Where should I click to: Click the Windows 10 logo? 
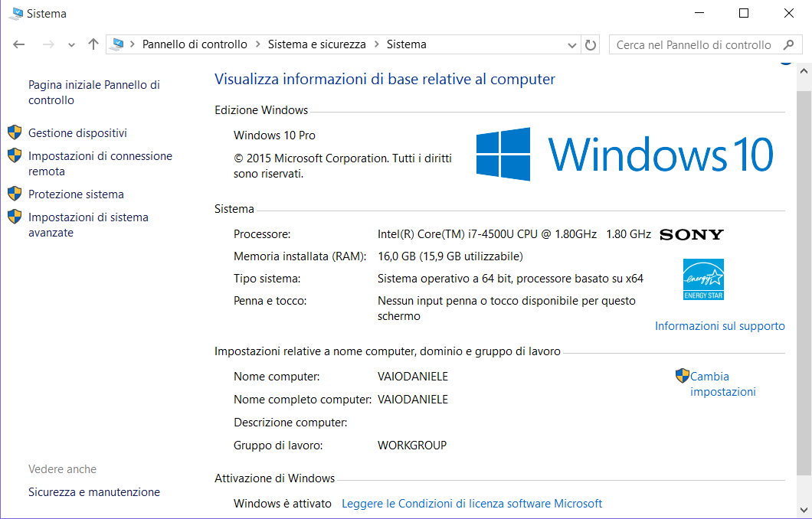(x=624, y=154)
